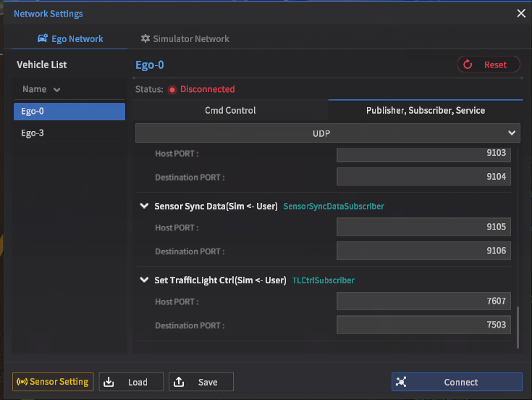Select the Publisher, Subscriber, Service tab
532x400 pixels.
coord(425,110)
